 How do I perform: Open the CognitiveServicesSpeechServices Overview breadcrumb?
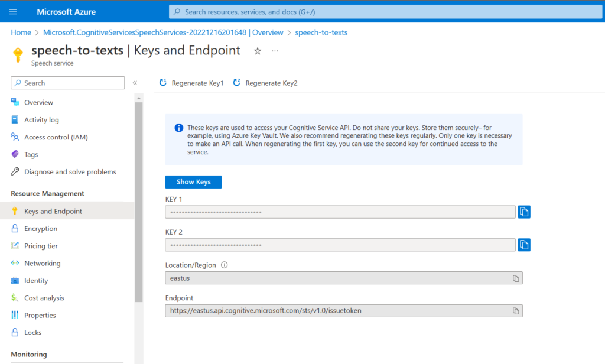click(163, 32)
